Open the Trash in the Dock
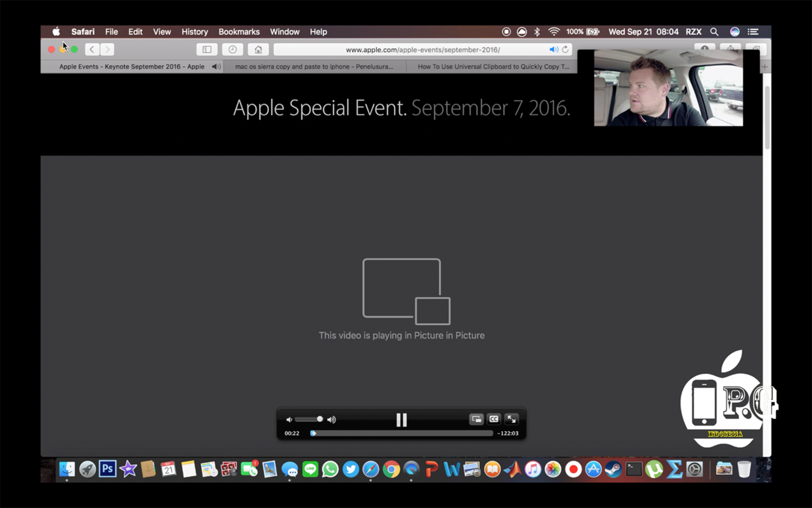 pos(744,469)
